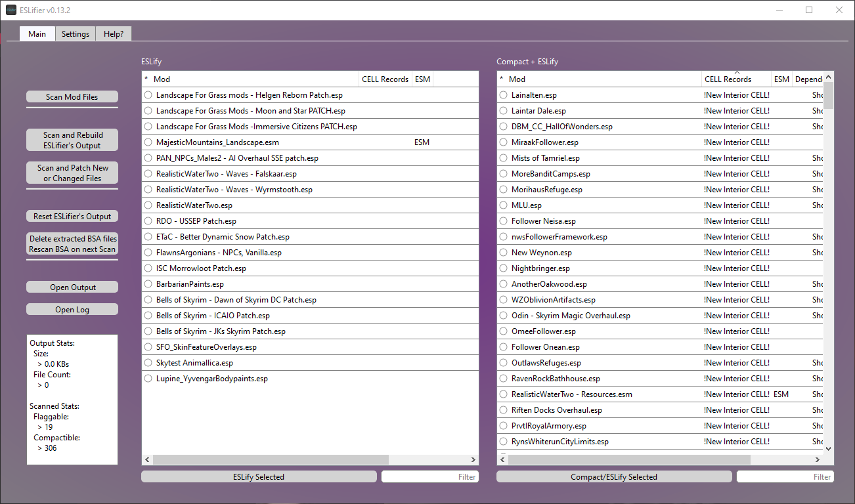Check the OmeeFollower.esp checkbox

pyautogui.click(x=504, y=331)
